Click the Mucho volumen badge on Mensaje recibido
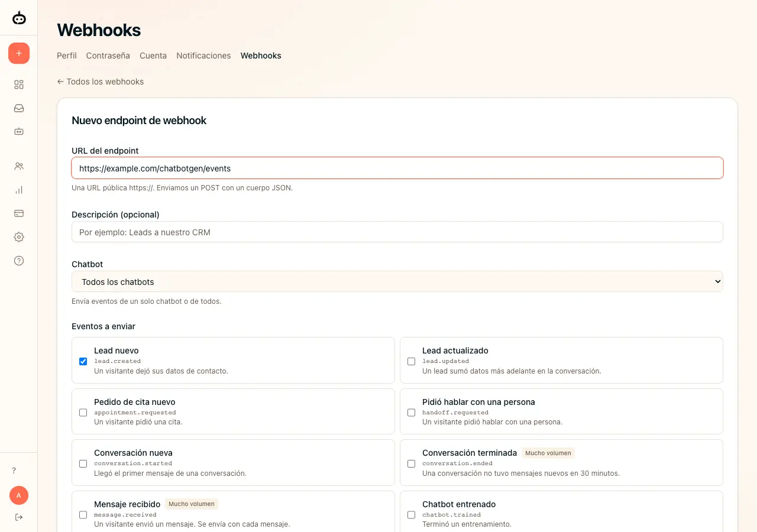This screenshot has height=532, width=757. tap(192, 504)
